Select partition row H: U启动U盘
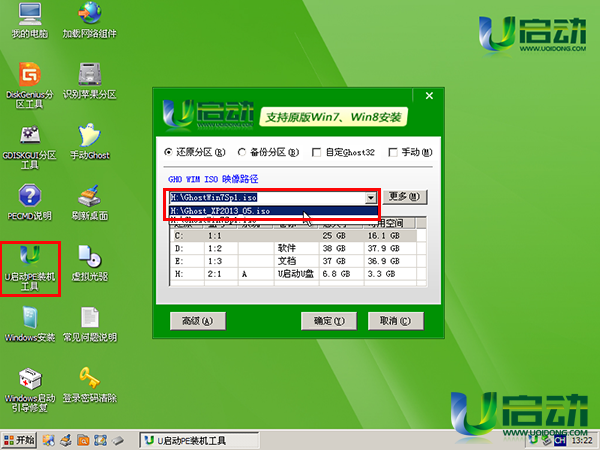This screenshot has width=600, height=450. pos(293,274)
